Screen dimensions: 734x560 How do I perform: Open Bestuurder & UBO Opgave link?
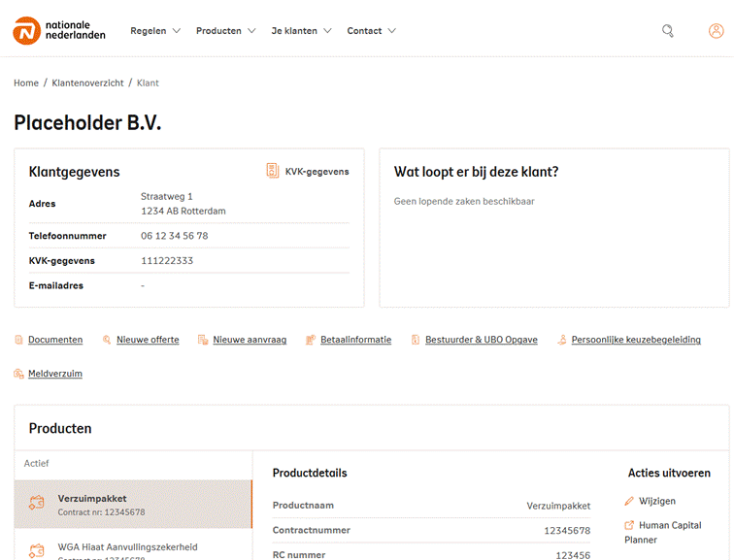(x=482, y=340)
